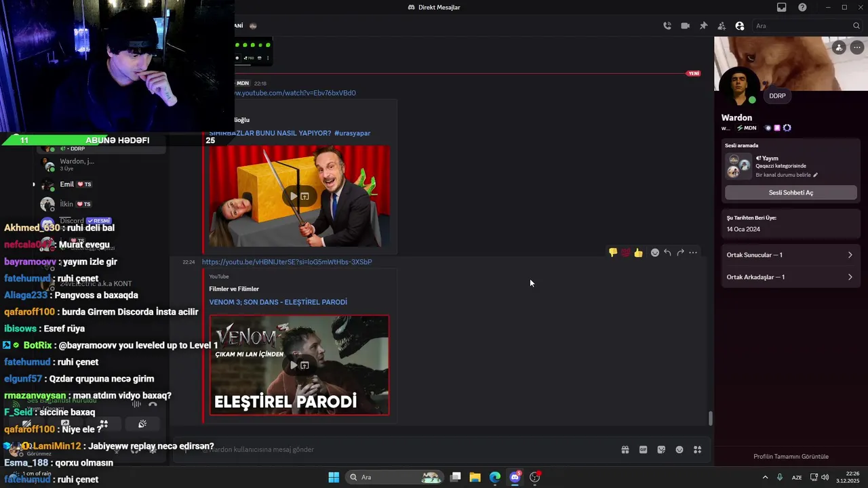Screen dimensions: 868x488
Task: Toggle the user profile panel icon
Action: coord(740,26)
